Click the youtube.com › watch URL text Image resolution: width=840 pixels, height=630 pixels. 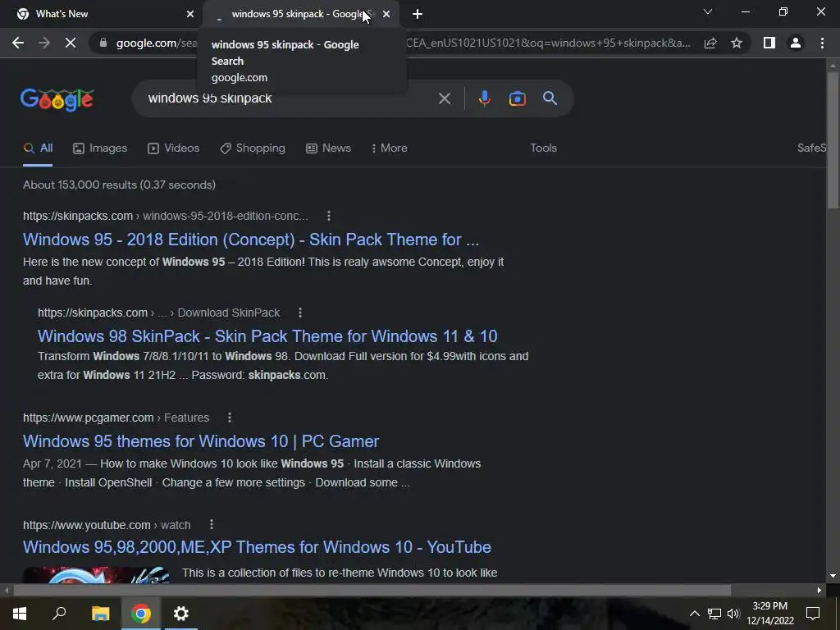[107, 525]
